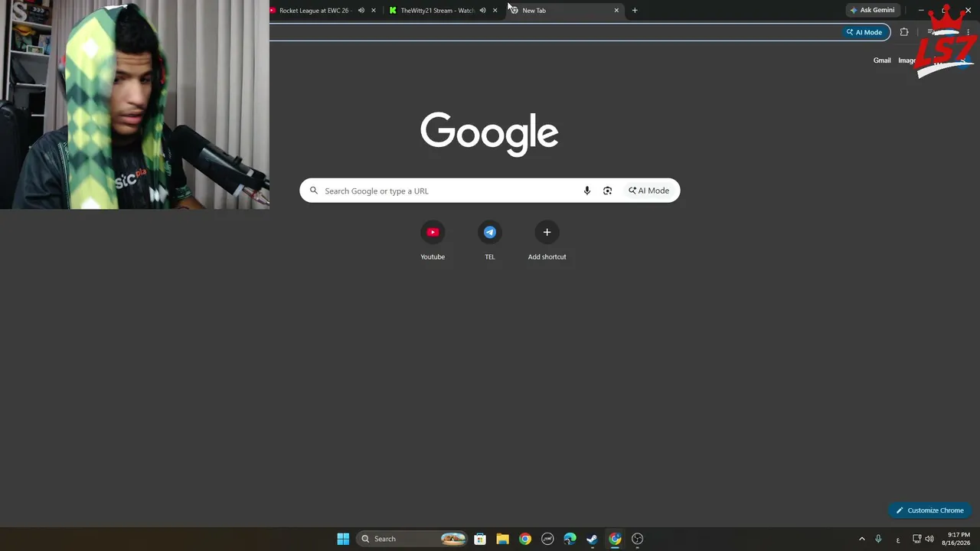Open the network status icon

(916, 539)
